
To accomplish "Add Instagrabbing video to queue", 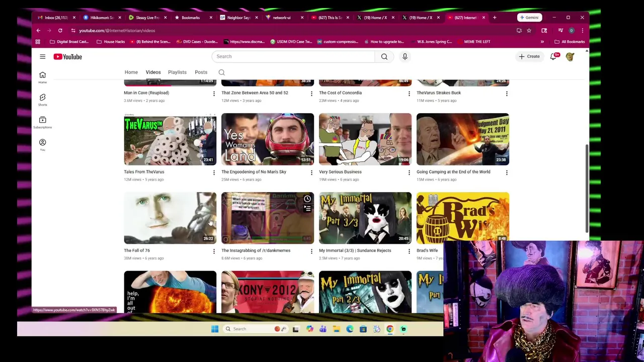I will [307, 208].
